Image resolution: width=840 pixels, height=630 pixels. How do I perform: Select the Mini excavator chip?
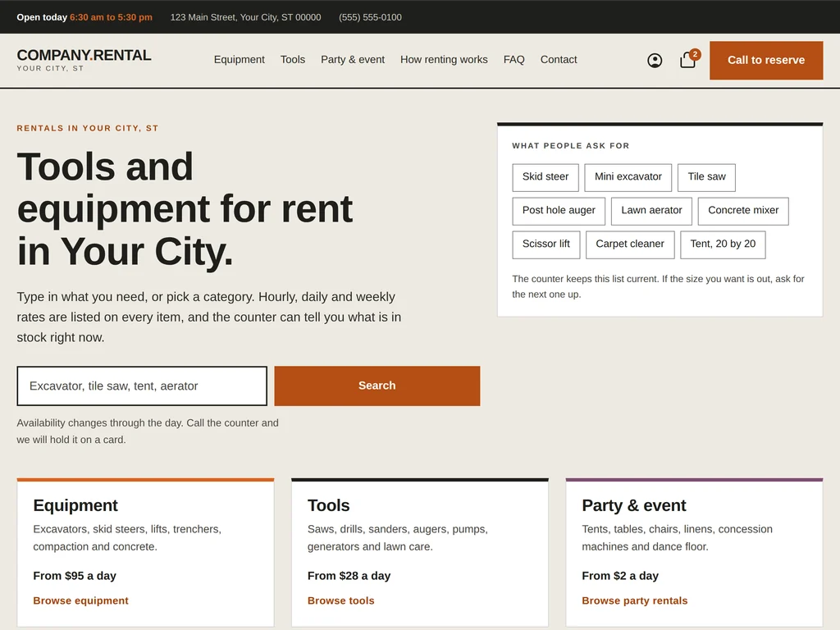tap(628, 177)
